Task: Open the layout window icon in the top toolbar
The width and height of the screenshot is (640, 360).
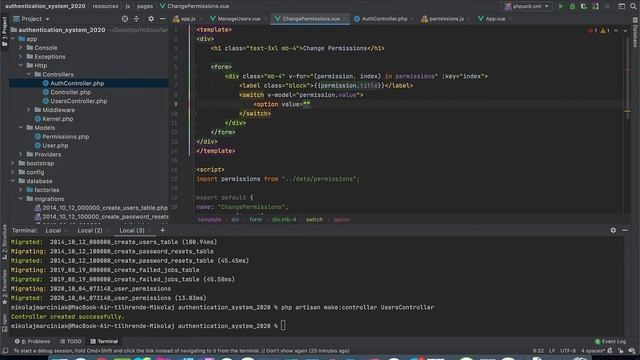Action: coord(621,6)
